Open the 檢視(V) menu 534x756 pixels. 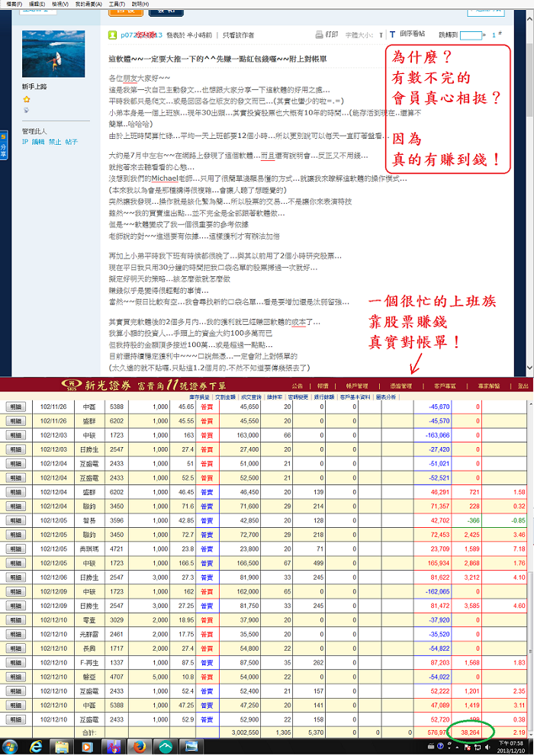[x=60, y=4]
